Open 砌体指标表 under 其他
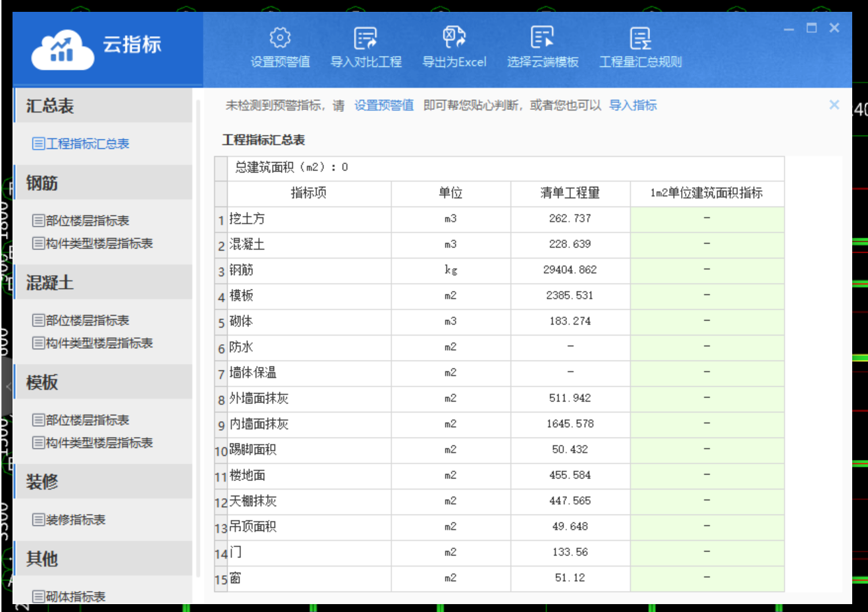Image resolution: width=868 pixels, height=612 pixels. (69, 597)
